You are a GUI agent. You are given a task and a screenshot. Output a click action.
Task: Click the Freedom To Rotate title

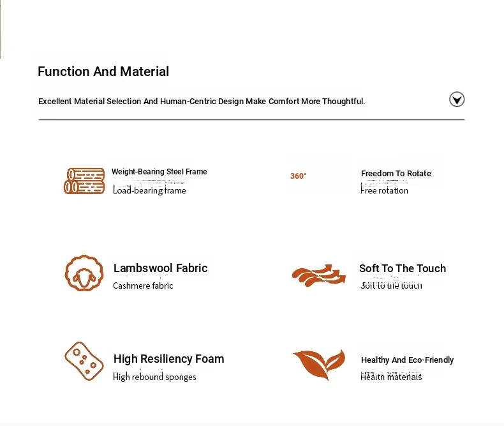click(x=396, y=174)
